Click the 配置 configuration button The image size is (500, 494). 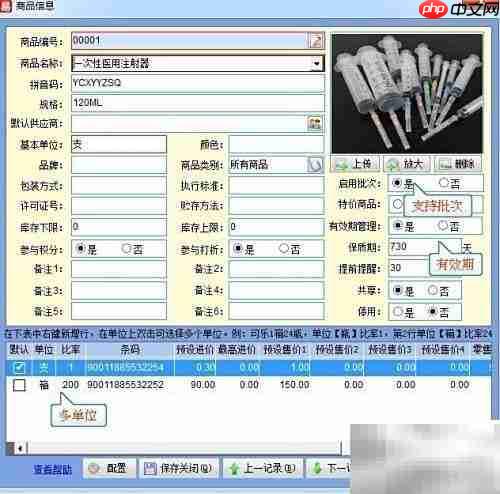click(x=110, y=468)
